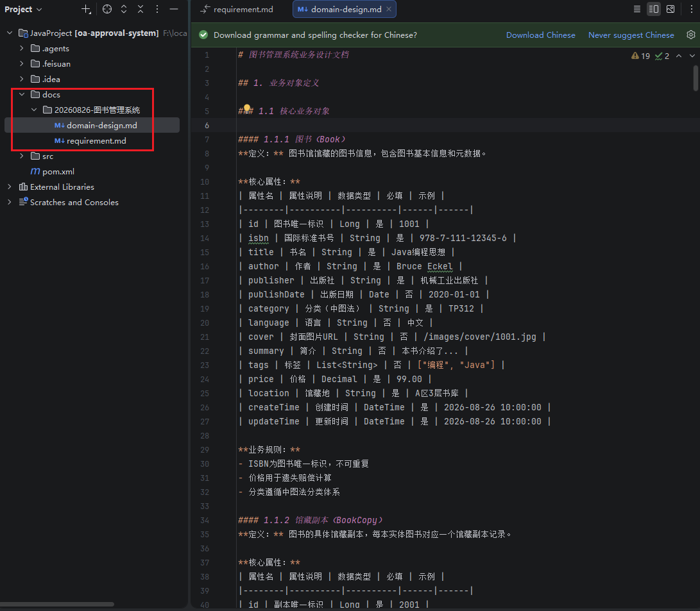Click External Libraries library icon
Screen dimensions: 700x611
pyautogui.click(x=23, y=187)
